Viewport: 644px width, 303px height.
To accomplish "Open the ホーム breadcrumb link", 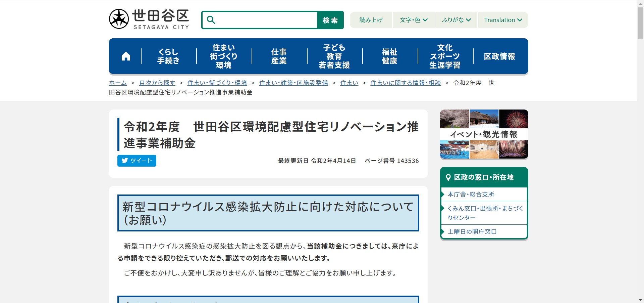I will pyautogui.click(x=117, y=83).
